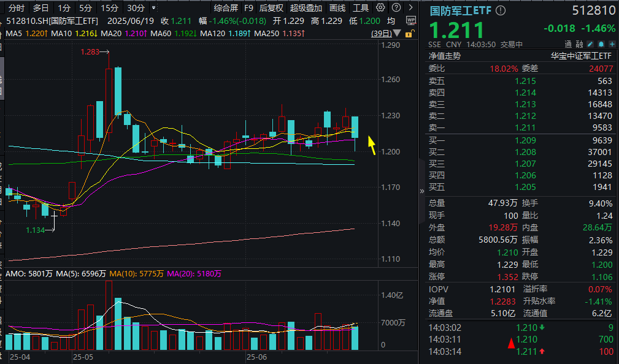Screen dimensions: 619x364
Task: Collapse right panel using double-chevron handle
Action: click(x=421, y=191)
